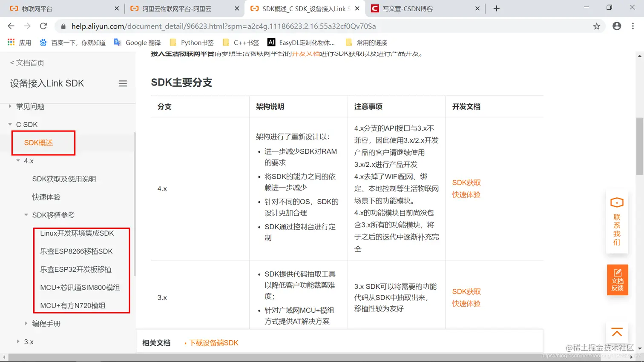Click the SDK主要分支 heading

tap(181, 83)
